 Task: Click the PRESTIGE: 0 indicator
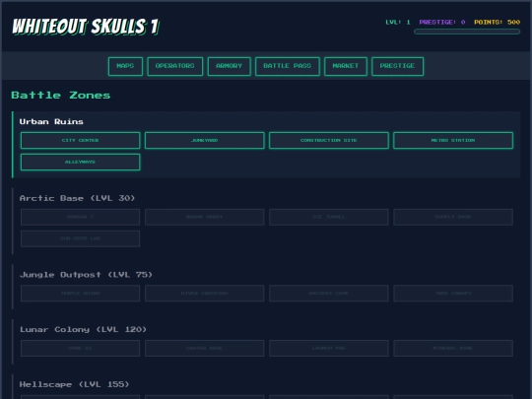pyautogui.click(x=442, y=22)
